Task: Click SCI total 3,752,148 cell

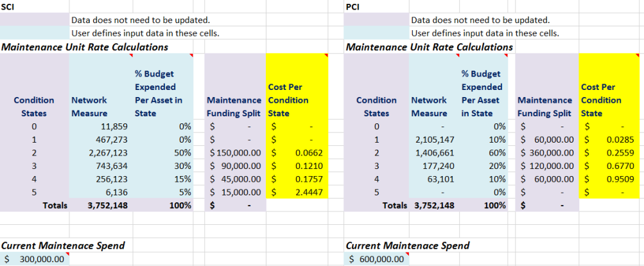Action: tap(101, 205)
